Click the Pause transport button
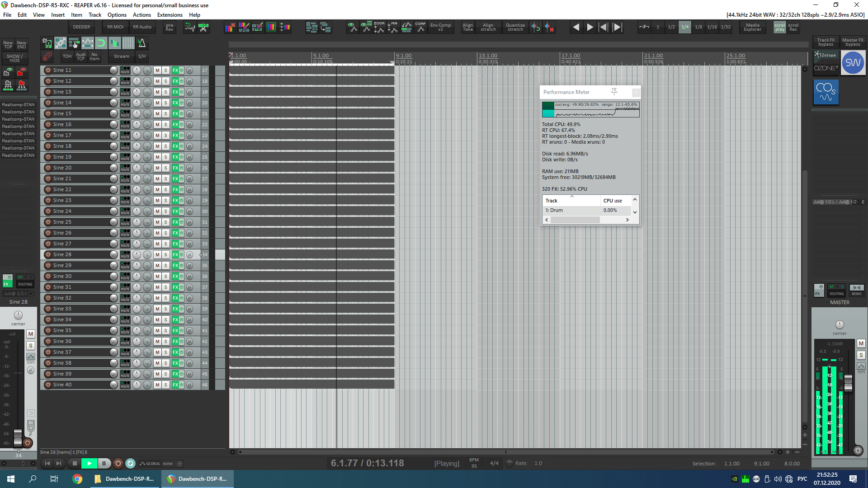 [104, 463]
